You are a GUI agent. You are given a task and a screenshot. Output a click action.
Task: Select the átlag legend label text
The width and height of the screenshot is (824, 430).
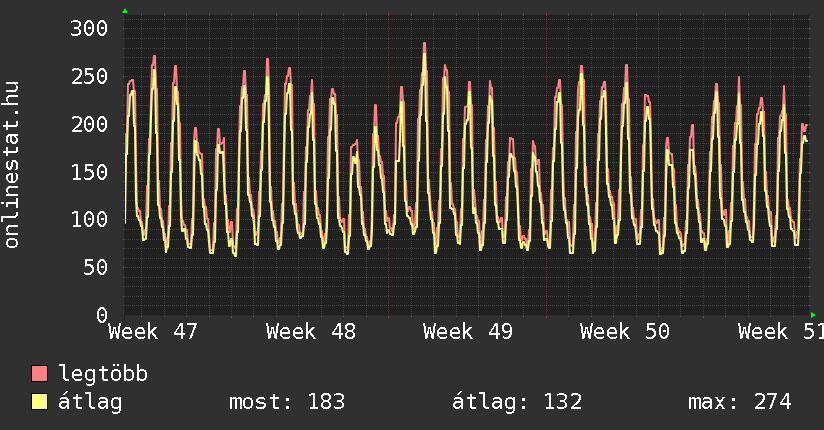pos(91,402)
